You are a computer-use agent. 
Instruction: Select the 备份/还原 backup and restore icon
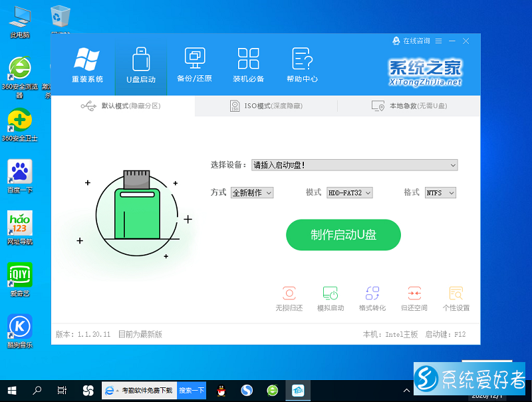[x=194, y=65]
